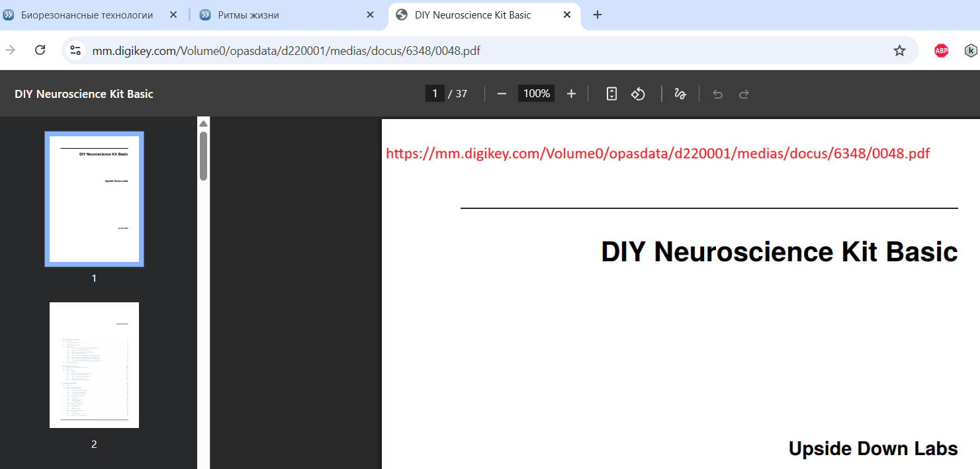Open the ABP Adblock Plus extension
The height and width of the screenshot is (469, 980).
point(941,50)
